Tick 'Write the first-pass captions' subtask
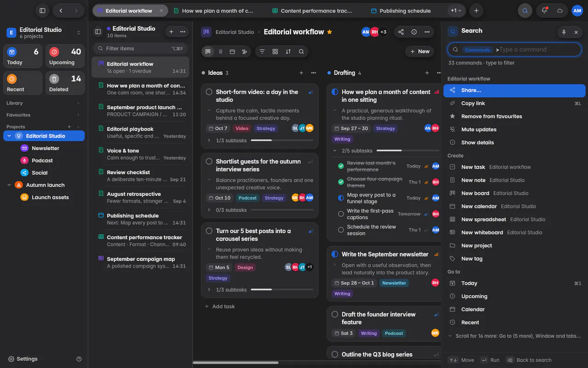This screenshot has width=588, height=368. point(341,214)
